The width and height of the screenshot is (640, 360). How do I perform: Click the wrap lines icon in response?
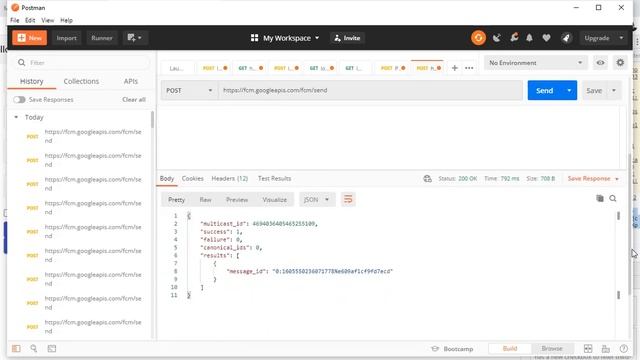[x=348, y=199]
